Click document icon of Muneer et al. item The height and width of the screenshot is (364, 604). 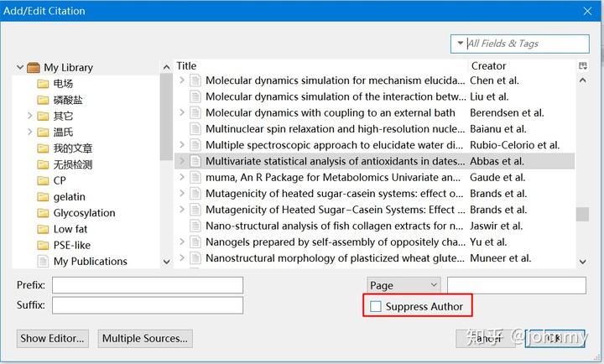point(195,258)
